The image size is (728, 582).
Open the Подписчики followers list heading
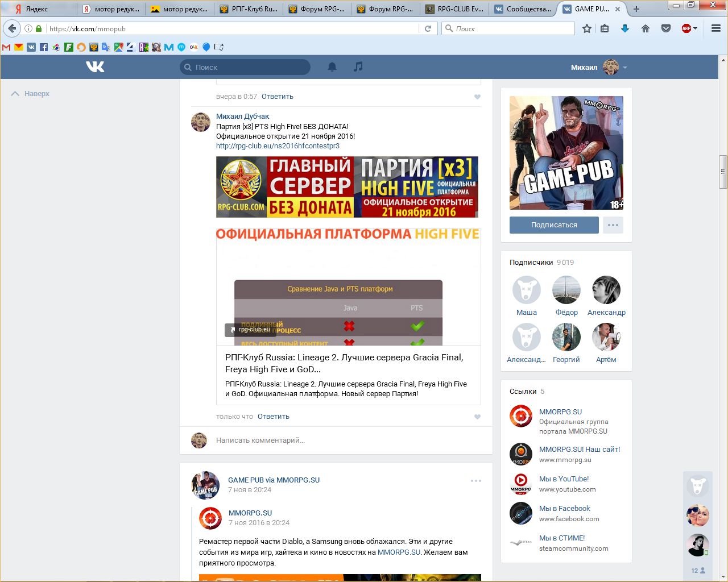pyautogui.click(x=531, y=263)
